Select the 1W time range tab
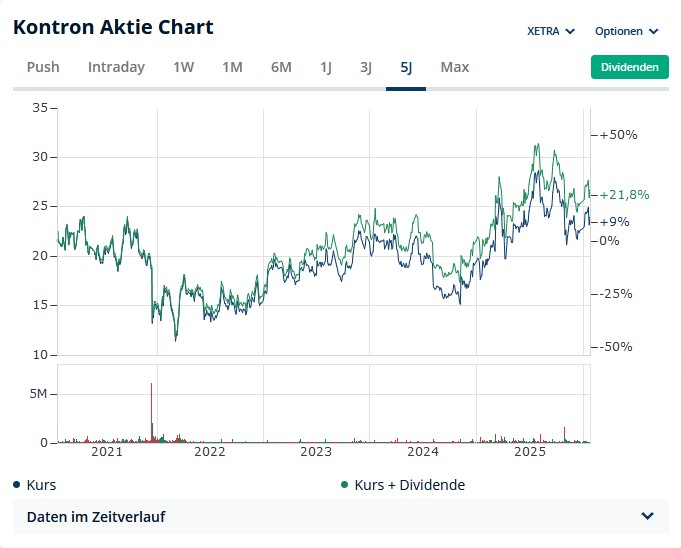The image size is (681, 548). pos(183,67)
